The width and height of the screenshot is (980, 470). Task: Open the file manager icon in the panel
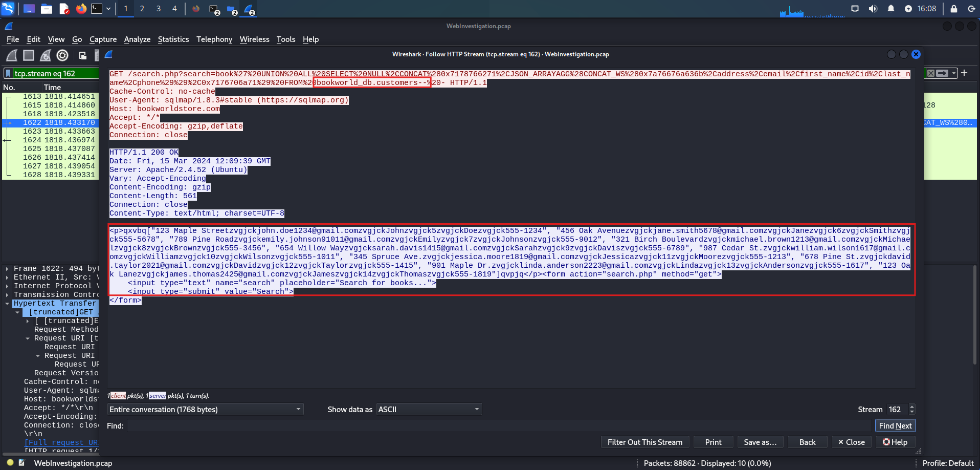point(47,9)
